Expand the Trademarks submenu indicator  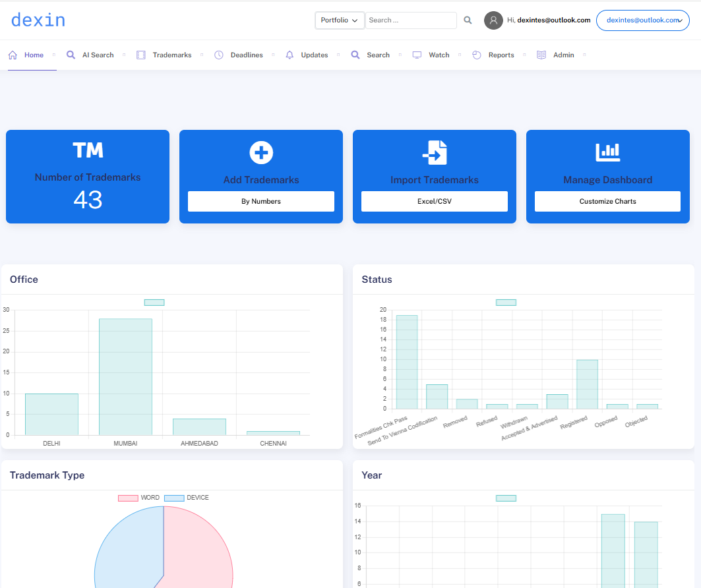[202, 55]
